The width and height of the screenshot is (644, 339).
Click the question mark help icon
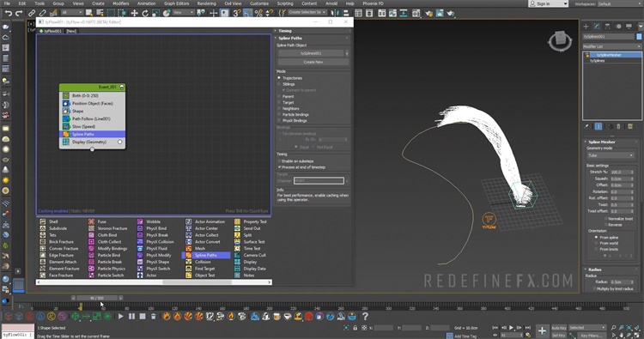click(x=365, y=317)
